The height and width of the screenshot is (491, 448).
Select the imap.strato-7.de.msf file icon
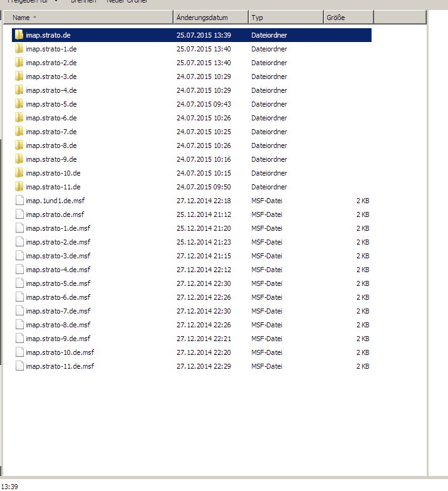tap(19, 310)
